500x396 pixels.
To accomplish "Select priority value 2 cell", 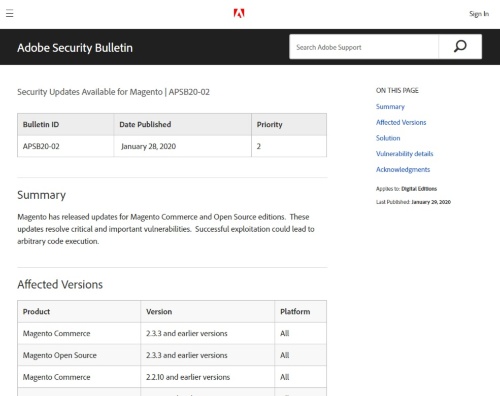I will [289, 146].
